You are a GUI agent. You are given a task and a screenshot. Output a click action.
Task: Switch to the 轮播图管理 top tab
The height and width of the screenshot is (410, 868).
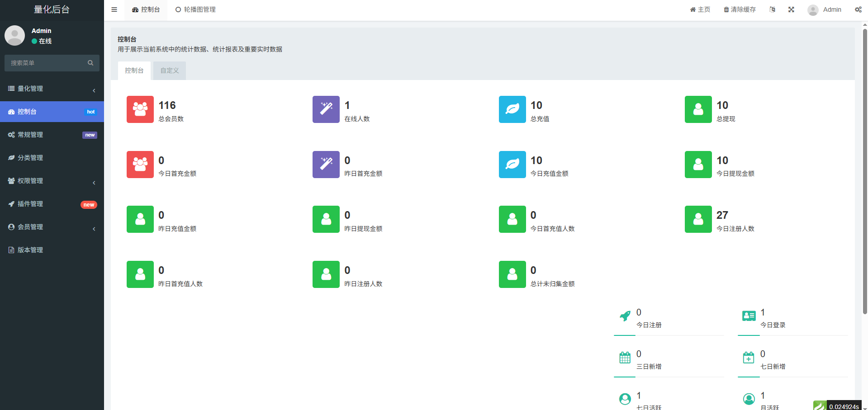pyautogui.click(x=195, y=9)
